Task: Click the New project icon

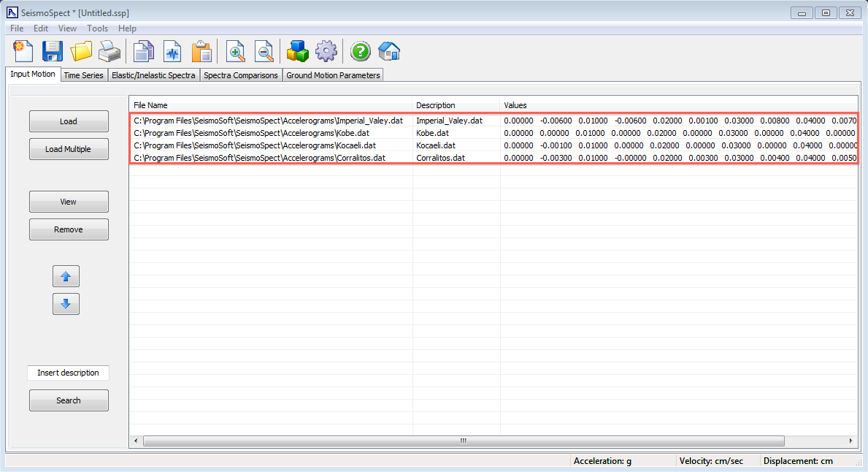Action: 24,51
